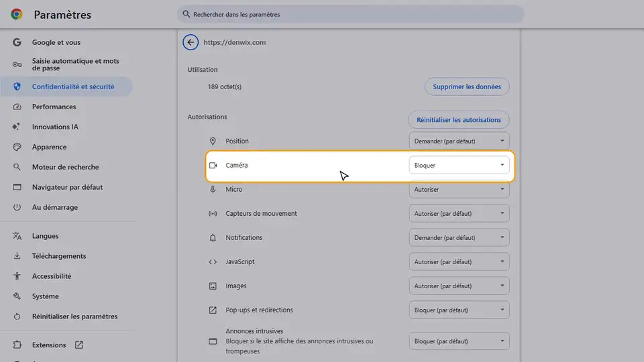Go back using the arrow button
Viewport: 644px width, 362px height.
(x=191, y=42)
